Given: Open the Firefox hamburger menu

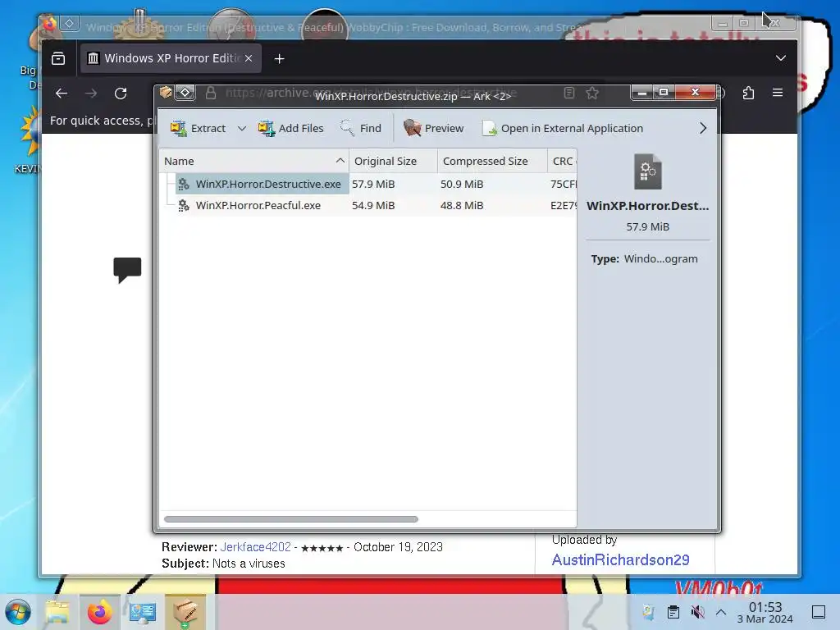Looking at the screenshot, I should [x=778, y=93].
